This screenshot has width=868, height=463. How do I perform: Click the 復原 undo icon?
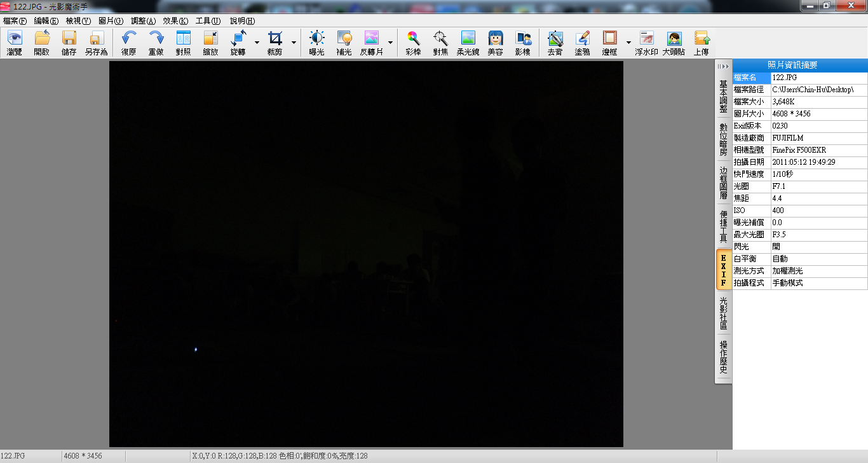(128, 43)
